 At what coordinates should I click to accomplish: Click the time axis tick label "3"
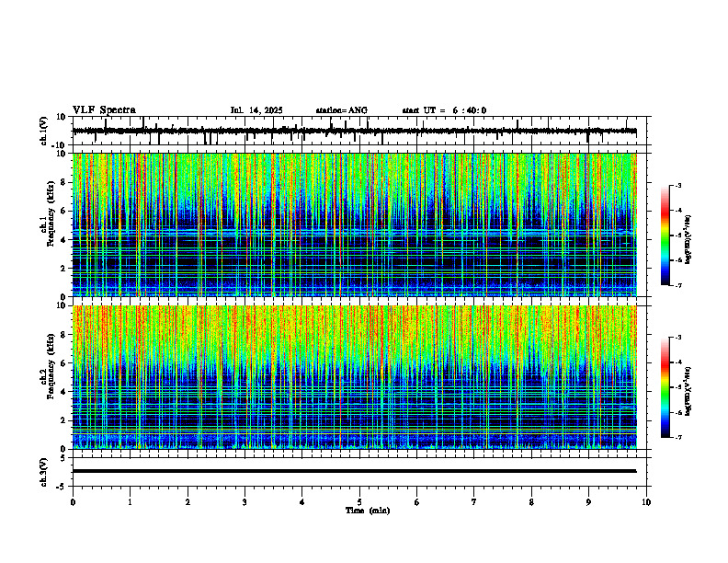pos(245,502)
